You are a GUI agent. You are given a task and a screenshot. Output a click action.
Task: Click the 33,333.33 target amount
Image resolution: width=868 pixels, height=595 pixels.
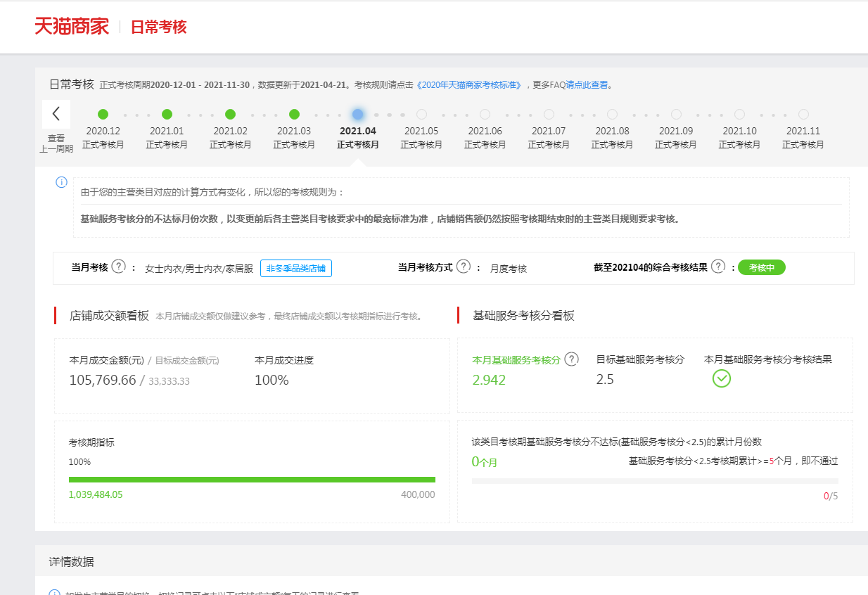(x=169, y=381)
